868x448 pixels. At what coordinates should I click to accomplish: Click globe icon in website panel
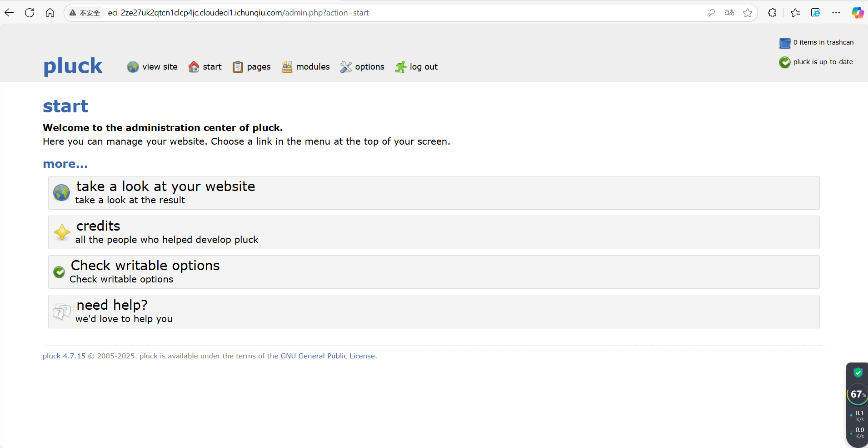point(61,193)
